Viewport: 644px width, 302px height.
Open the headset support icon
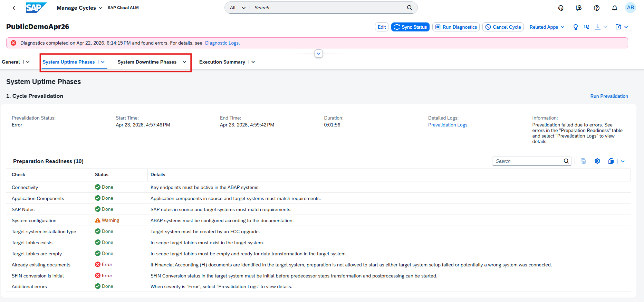click(561, 8)
